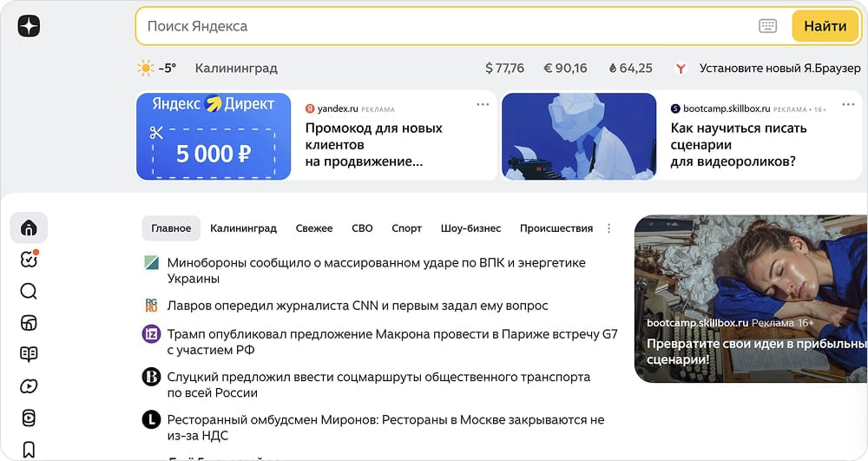Open headline Ресторанный омбудсмен Миронов
The height and width of the screenshot is (461, 868).
[386, 427]
